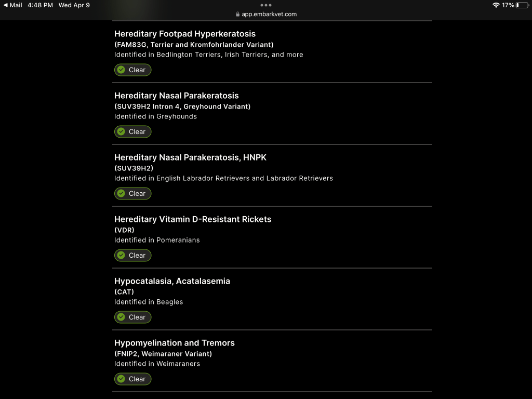Image resolution: width=532 pixels, height=399 pixels.
Task: Select the Hereditary Nasal Parakeratosis, HNPK title
Action: [x=190, y=157]
